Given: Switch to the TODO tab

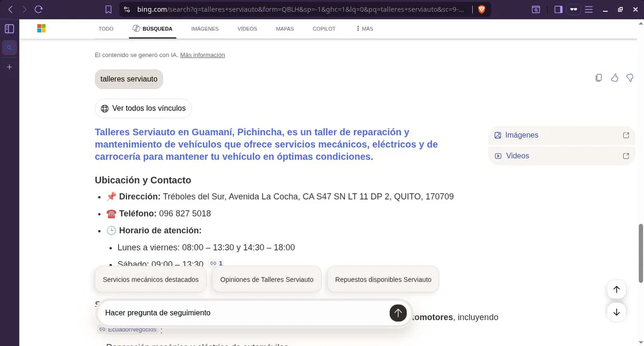Looking at the screenshot, I should pyautogui.click(x=106, y=29).
